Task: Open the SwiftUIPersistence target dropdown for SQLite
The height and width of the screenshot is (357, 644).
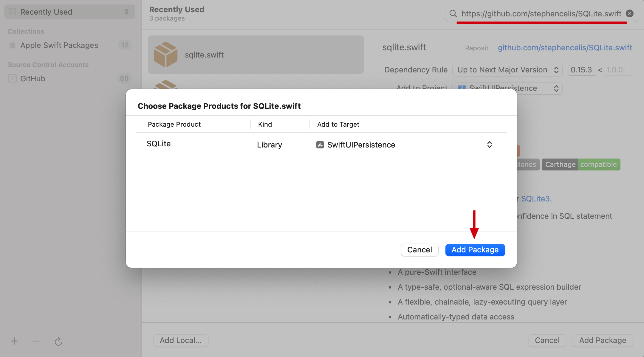Action: [x=404, y=145]
